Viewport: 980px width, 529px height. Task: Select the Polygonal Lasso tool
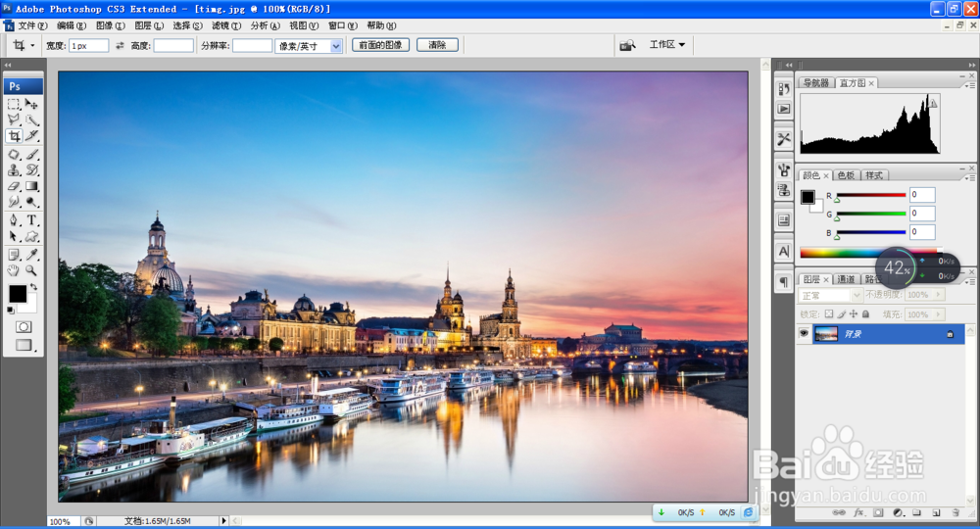[14, 120]
